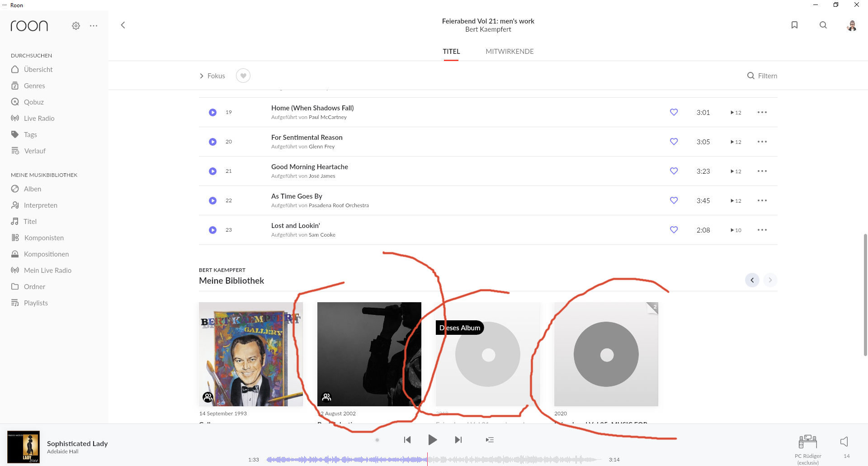Open more options for Good Morning Heartache
Image resolution: width=868 pixels, height=466 pixels.
pyautogui.click(x=762, y=171)
